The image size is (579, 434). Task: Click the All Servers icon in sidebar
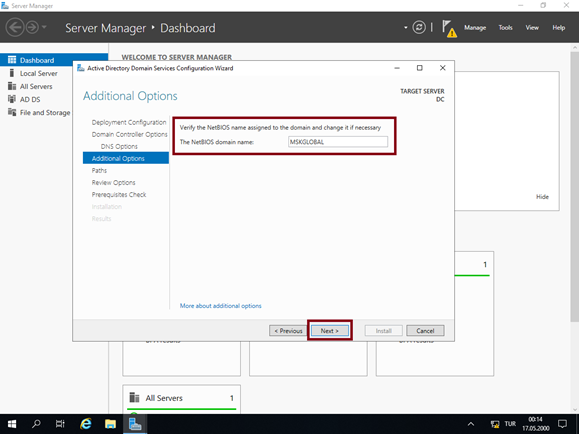pos(12,86)
